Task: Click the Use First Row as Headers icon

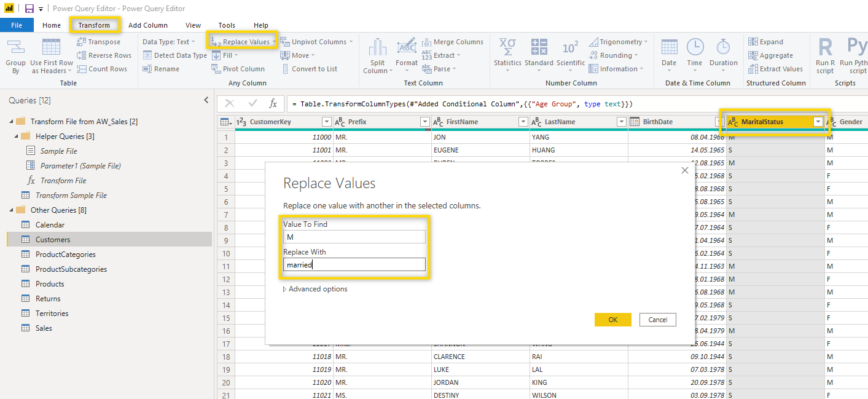Action: tap(51, 48)
